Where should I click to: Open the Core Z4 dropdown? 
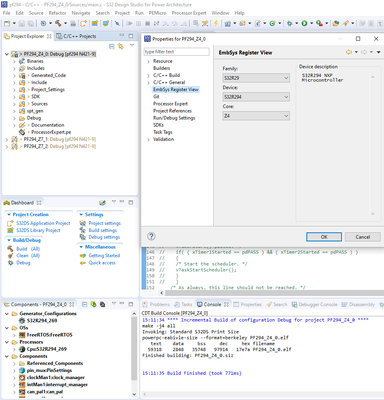(256, 116)
